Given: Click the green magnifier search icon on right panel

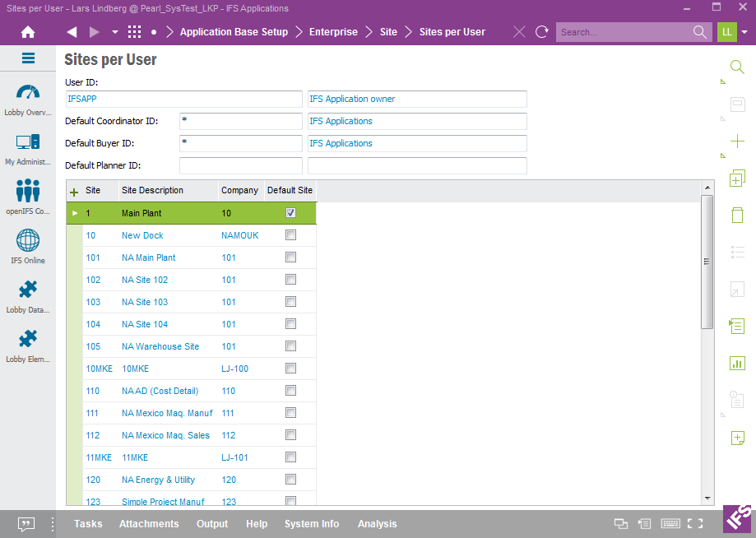Looking at the screenshot, I should coord(737,67).
